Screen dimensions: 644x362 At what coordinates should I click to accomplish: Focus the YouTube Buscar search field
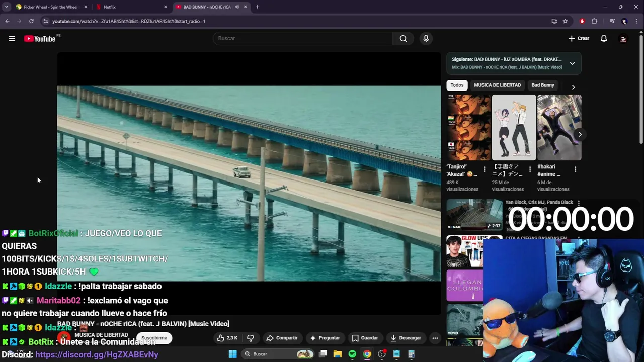click(303, 38)
